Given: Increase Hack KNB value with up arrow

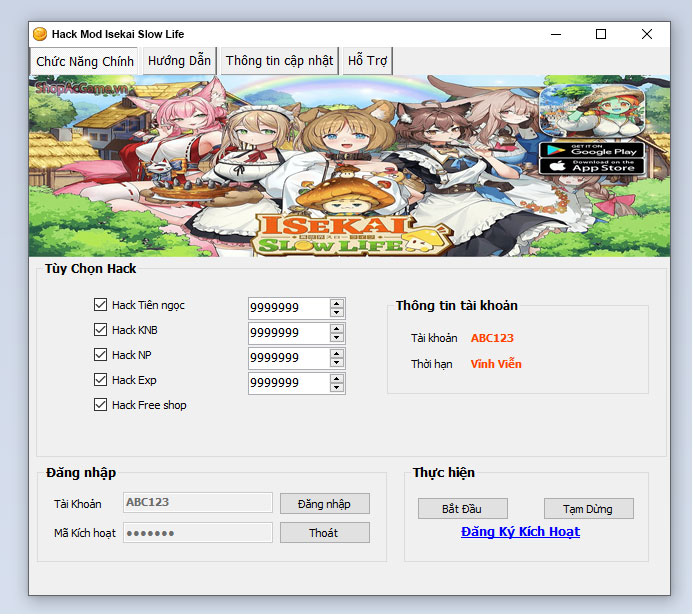Looking at the screenshot, I should (x=337, y=328).
